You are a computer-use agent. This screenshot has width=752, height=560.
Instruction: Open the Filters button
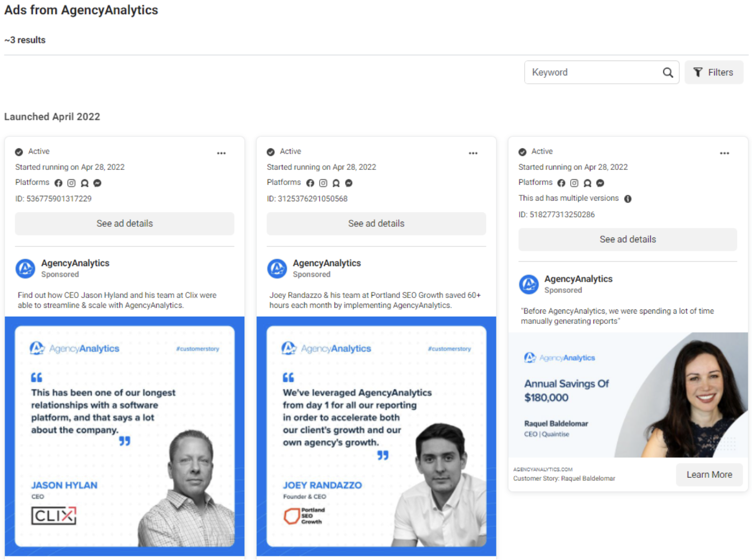pyautogui.click(x=714, y=72)
